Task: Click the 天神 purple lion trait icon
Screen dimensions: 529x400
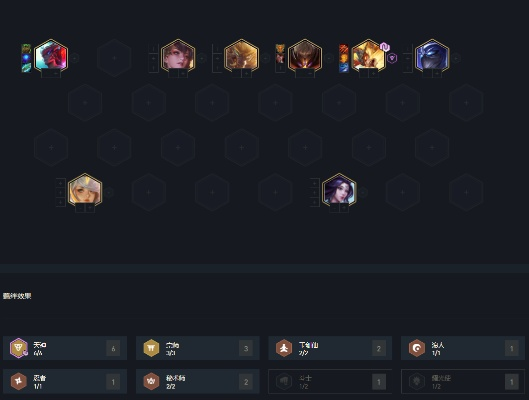Action: click(x=19, y=348)
